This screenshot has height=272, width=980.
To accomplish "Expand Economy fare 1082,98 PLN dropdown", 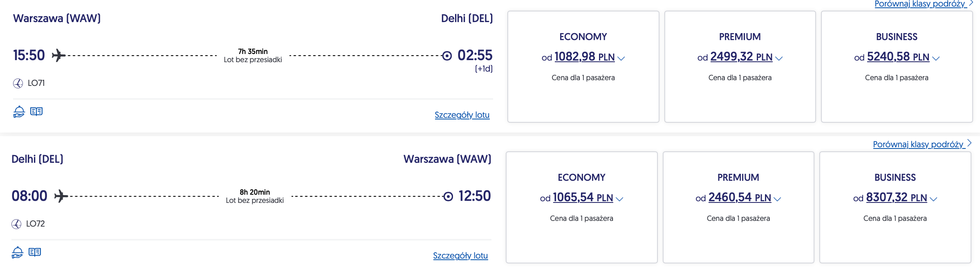I will [x=621, y=58].
